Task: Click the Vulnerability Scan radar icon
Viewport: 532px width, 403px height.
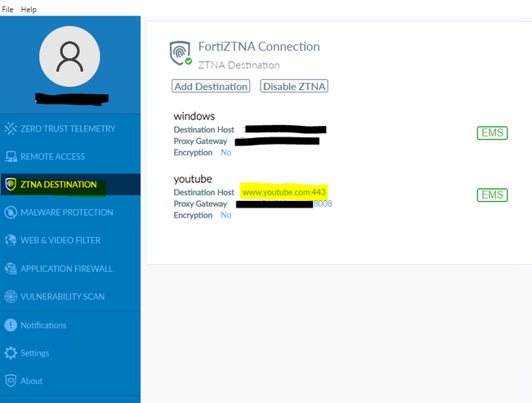Action: pos(11,297)
